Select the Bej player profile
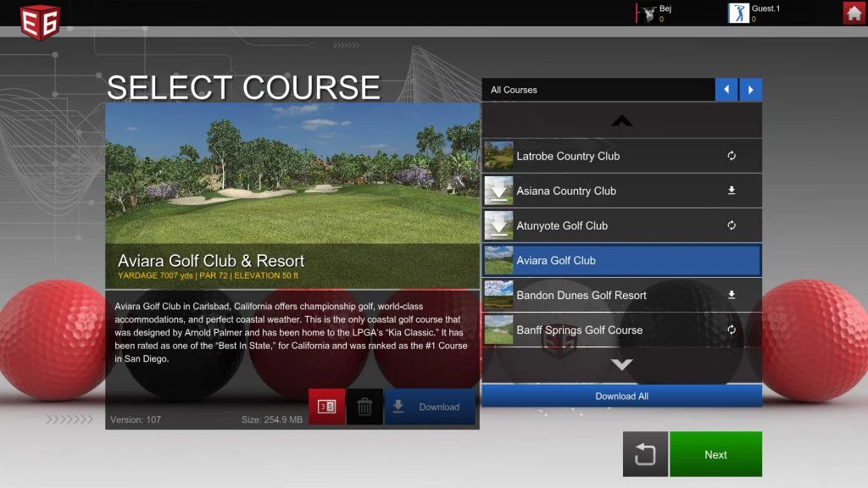868x488 pixels. (x=655, y=13)
